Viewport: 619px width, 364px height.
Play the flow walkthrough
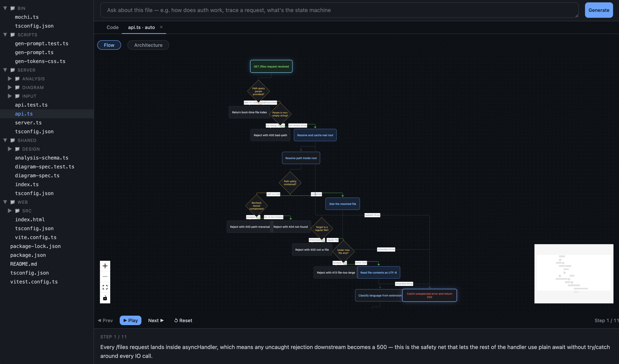tap(130, 321)
